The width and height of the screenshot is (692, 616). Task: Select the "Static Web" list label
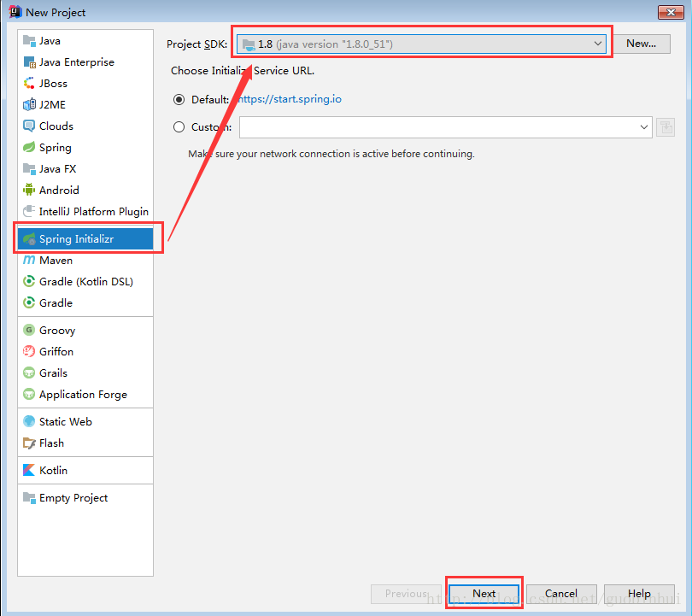pos(66,421)
